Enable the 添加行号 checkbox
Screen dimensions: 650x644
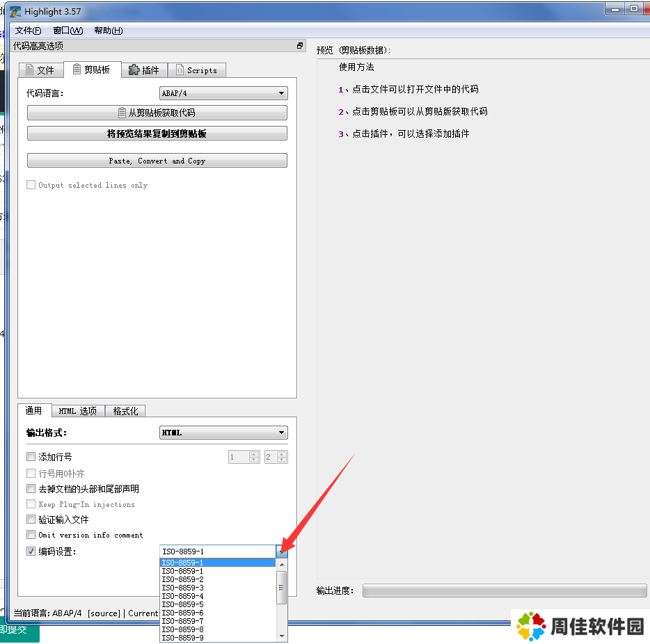tap(31, 457)
